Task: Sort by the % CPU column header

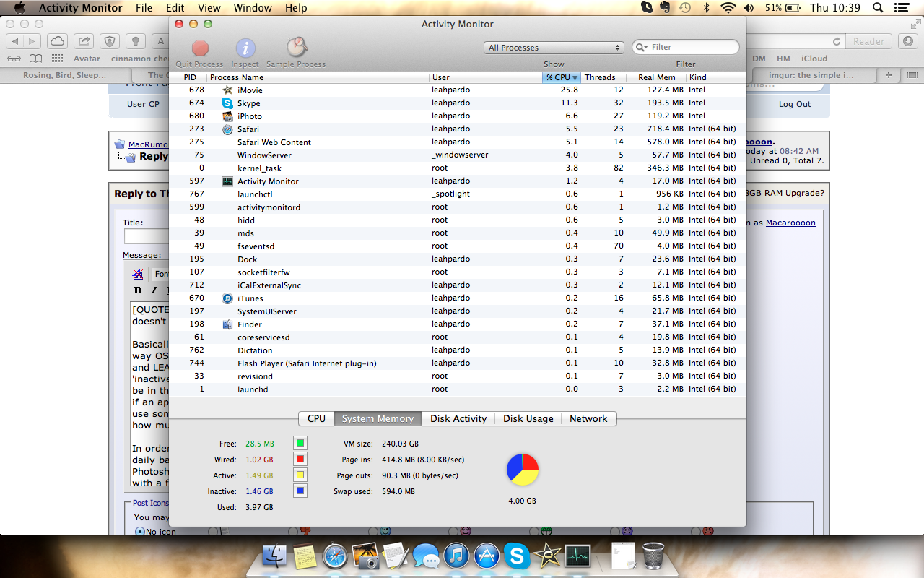Action: point(562,77)
